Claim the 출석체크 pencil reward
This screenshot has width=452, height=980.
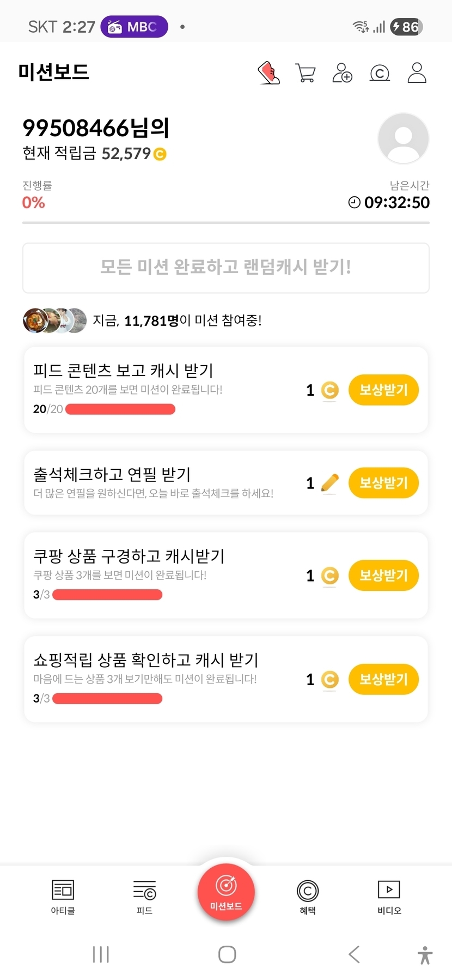[x=383, y=483]
